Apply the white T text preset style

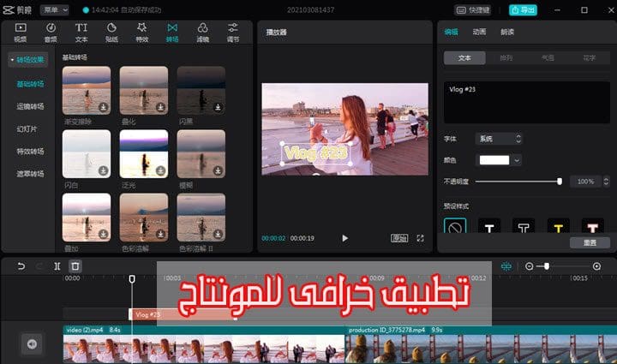(489, 226)
